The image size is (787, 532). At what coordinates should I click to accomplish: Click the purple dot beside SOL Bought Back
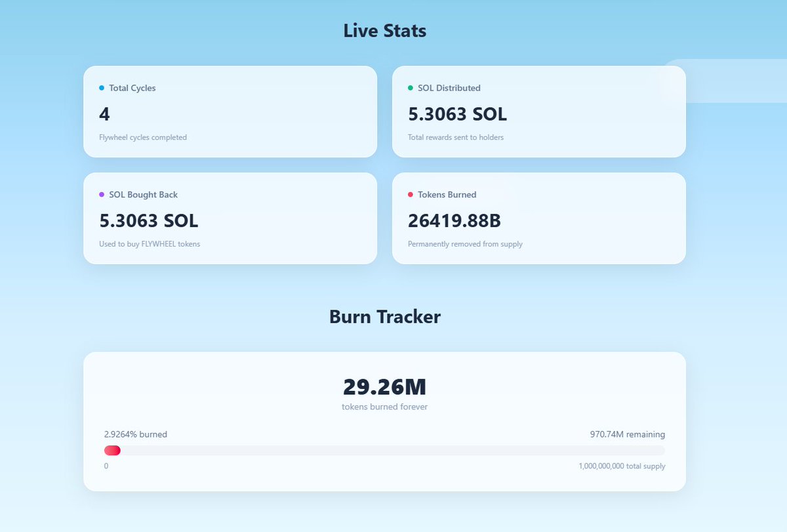[x=102, y=195]
